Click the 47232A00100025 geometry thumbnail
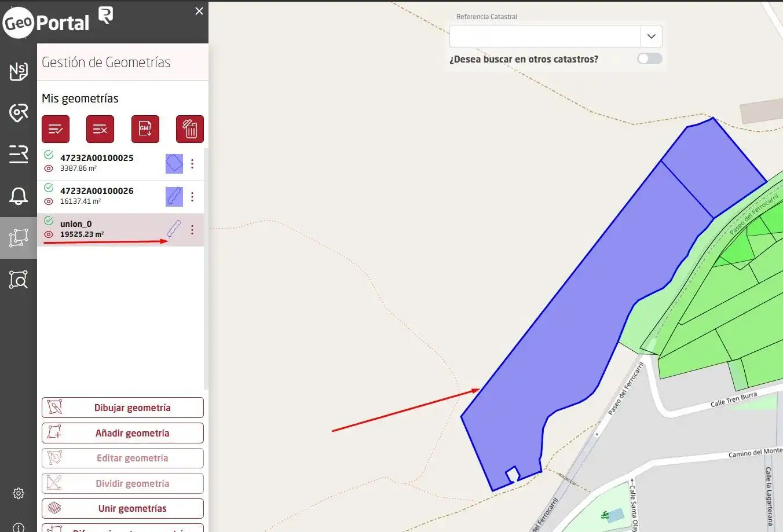This screenshot has width=783, height=532. [x=174, y=164]
